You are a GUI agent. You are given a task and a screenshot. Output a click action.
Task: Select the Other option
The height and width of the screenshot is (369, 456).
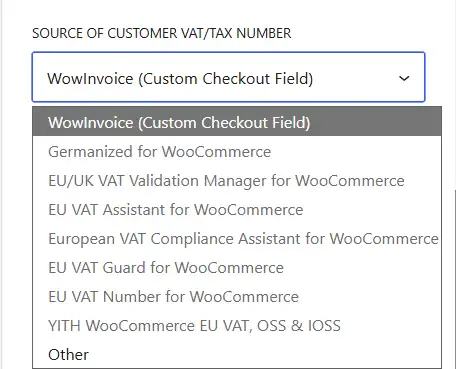click(237, 354)
